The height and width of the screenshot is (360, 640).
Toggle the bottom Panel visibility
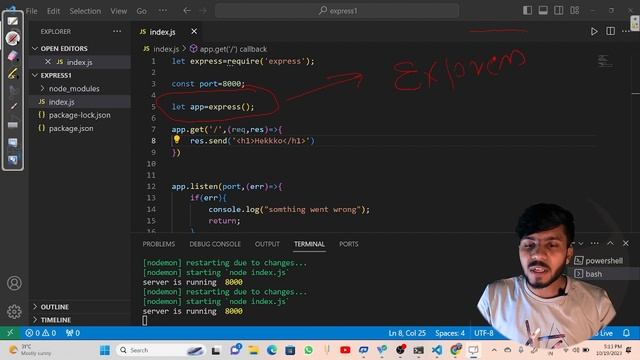coord(543,11)
